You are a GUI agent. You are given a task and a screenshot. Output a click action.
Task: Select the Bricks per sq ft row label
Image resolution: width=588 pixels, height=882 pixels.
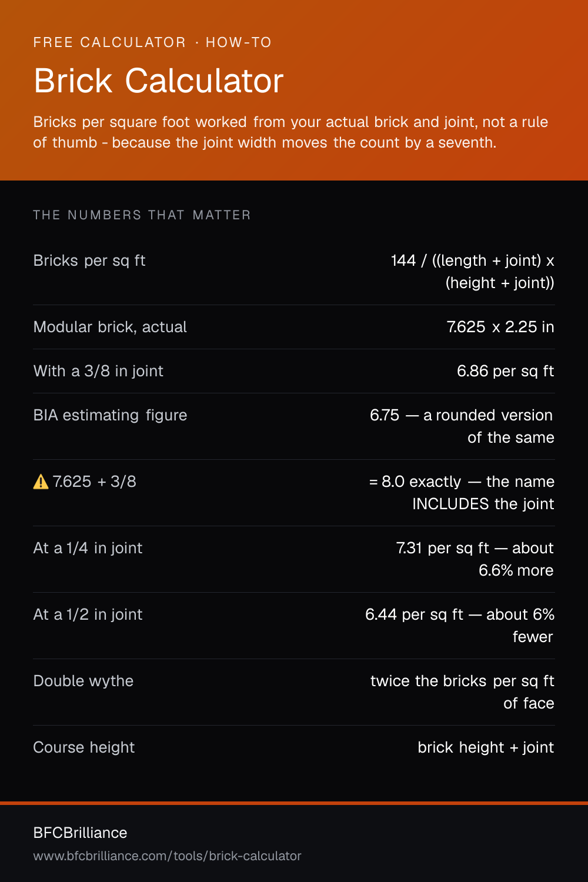tap(89, 260)
